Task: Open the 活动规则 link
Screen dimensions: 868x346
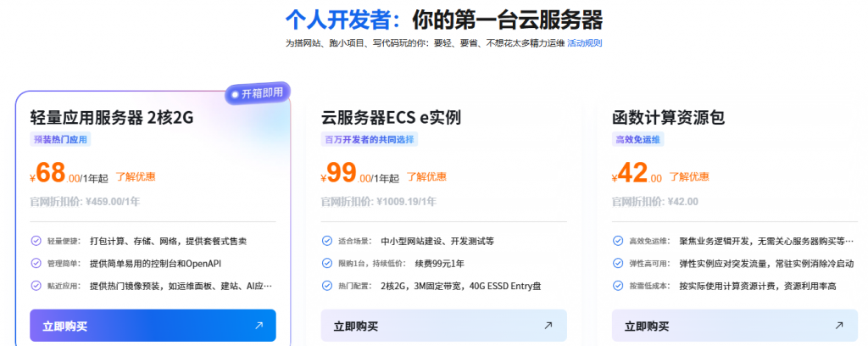Action: pos(585,42)
